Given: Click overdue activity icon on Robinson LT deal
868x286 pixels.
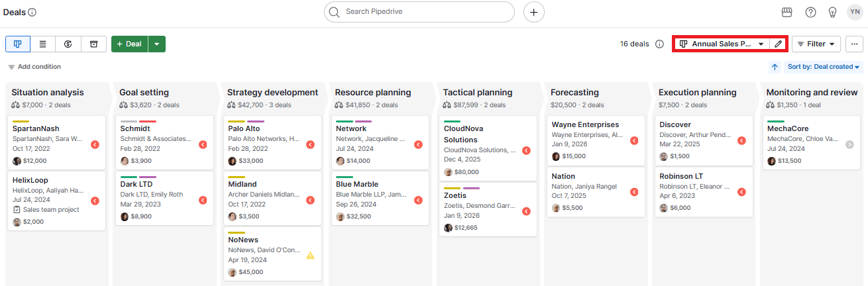Looking at the screenshot, I should [x=741, y=192].
